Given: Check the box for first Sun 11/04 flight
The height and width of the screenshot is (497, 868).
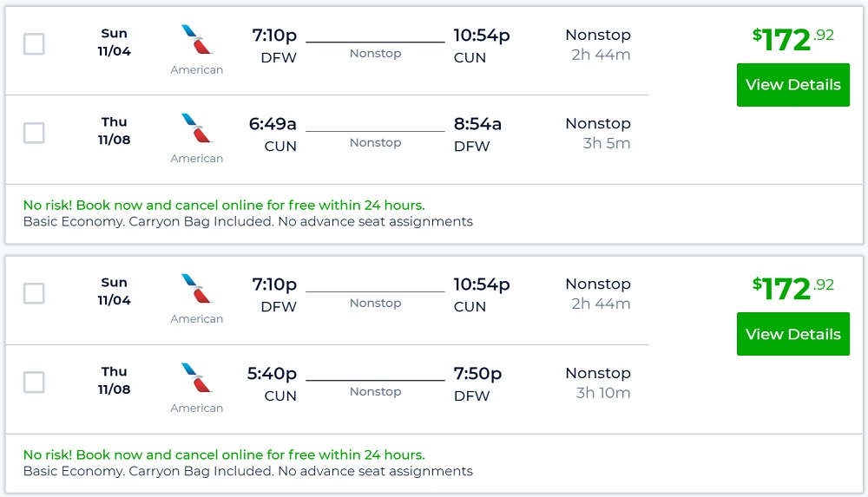Looking at the screenshot, I should [34, 44].
